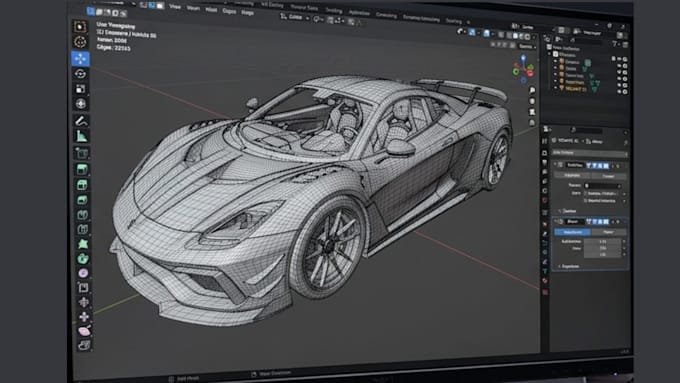Click the active blue Move tool
The height and width of the screenshot is (383, 680).
coord(80,59)
